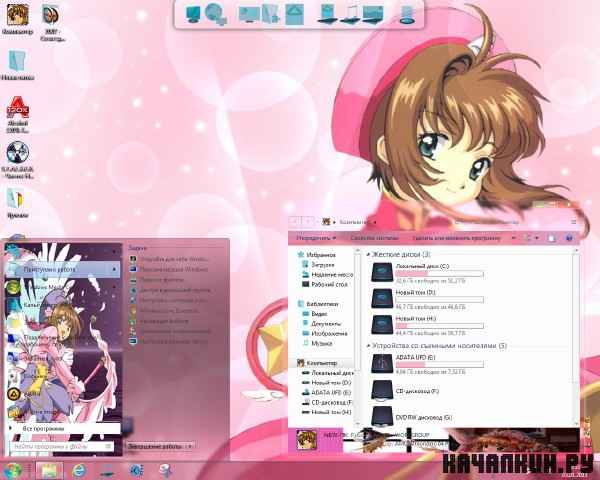Click the Explorer address bar breadcrumb Компьютер
The image size is (600, 480).
(354, 222)
